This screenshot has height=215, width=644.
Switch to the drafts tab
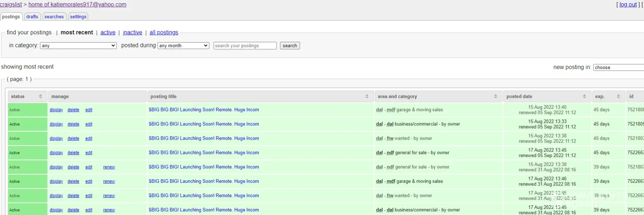point(32,16)
